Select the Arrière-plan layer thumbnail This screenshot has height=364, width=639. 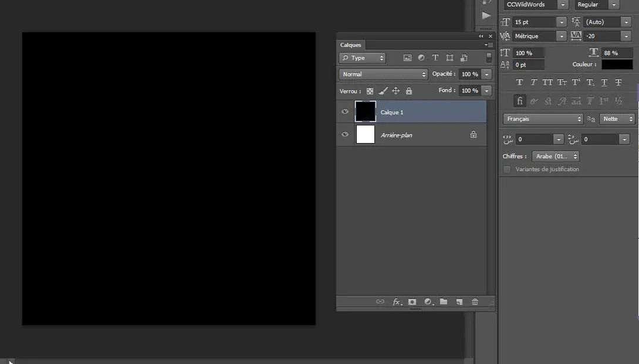[365, 134]
